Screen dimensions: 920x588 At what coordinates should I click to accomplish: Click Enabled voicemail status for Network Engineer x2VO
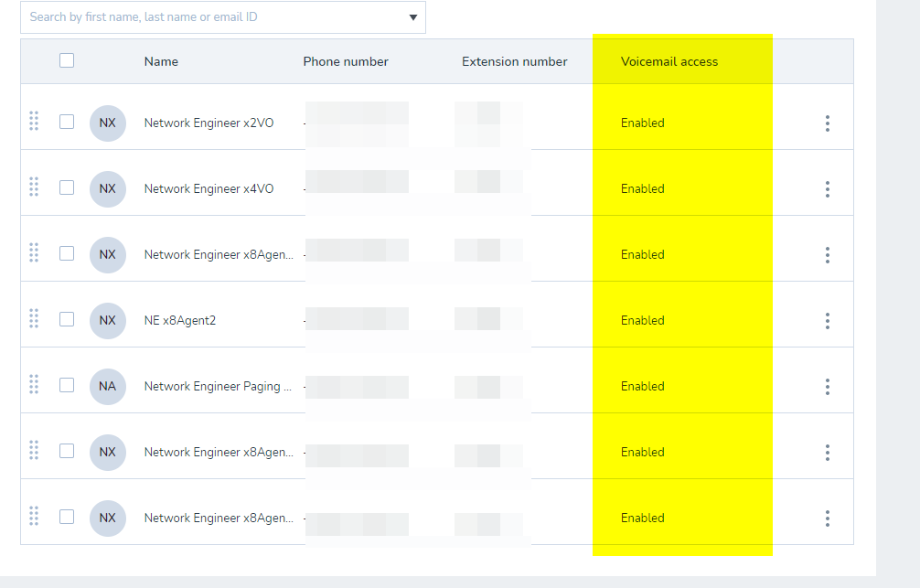click(642, 123)
